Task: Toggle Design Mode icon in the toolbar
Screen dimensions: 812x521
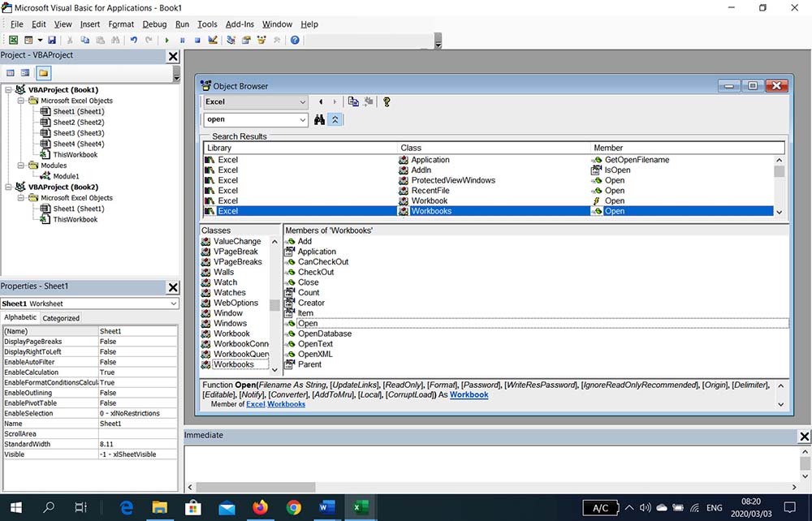Action: click(x=212, y=40)
